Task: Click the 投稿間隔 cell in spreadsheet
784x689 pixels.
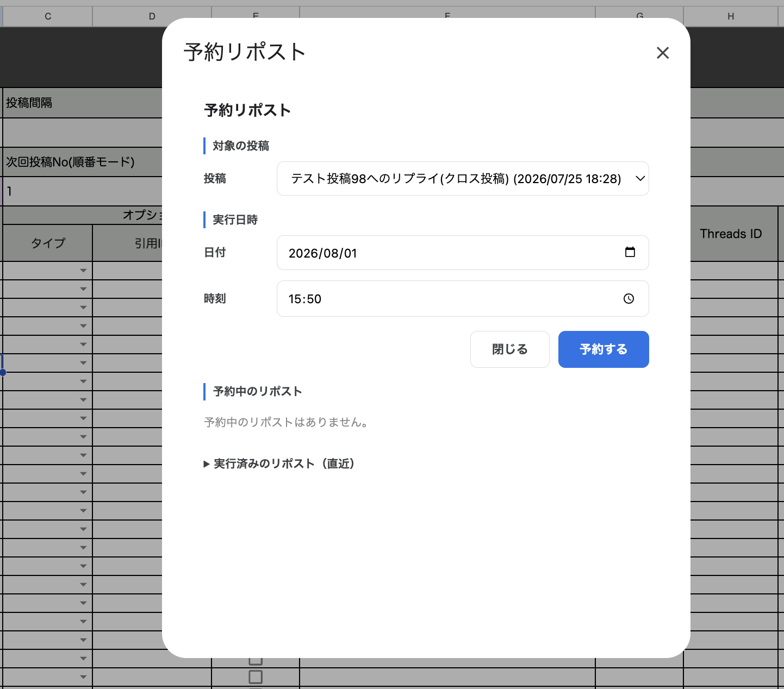Action: 83,103
